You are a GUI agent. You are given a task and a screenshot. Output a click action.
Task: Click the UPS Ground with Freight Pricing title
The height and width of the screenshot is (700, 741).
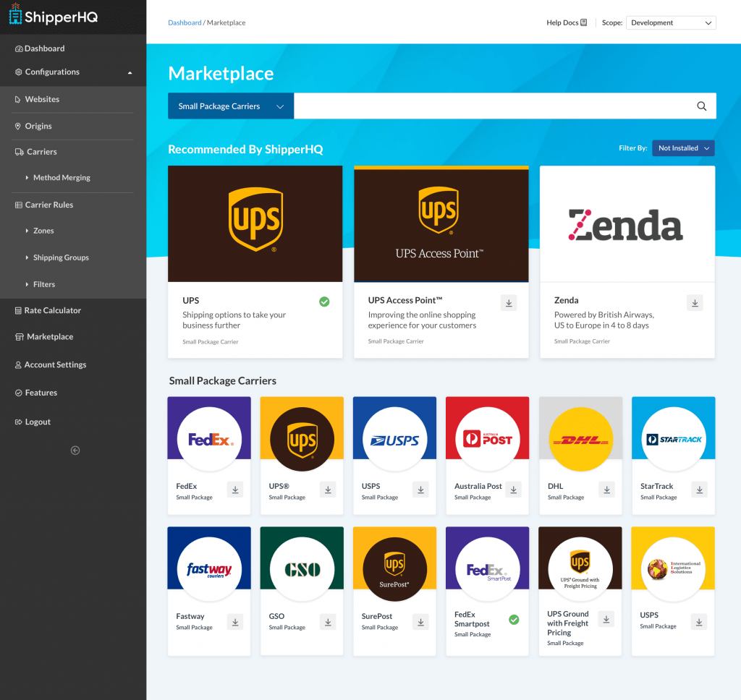click(567, 623)
